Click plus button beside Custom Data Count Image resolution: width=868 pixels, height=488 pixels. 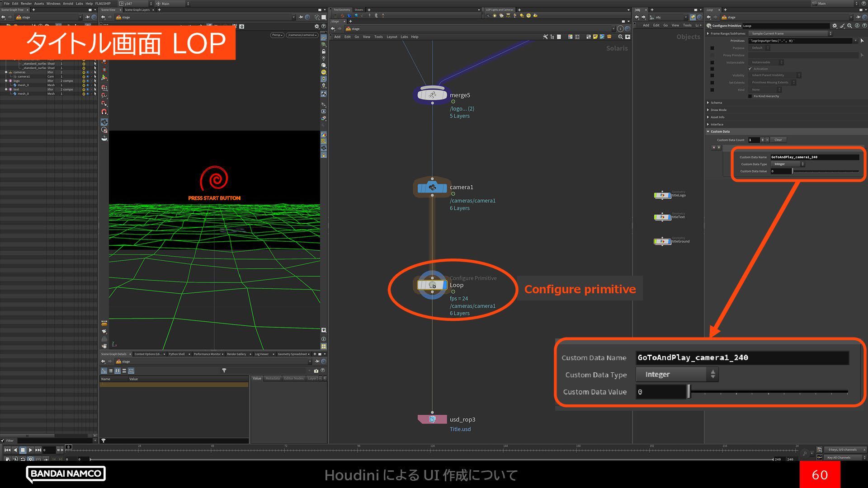[762, 140]
